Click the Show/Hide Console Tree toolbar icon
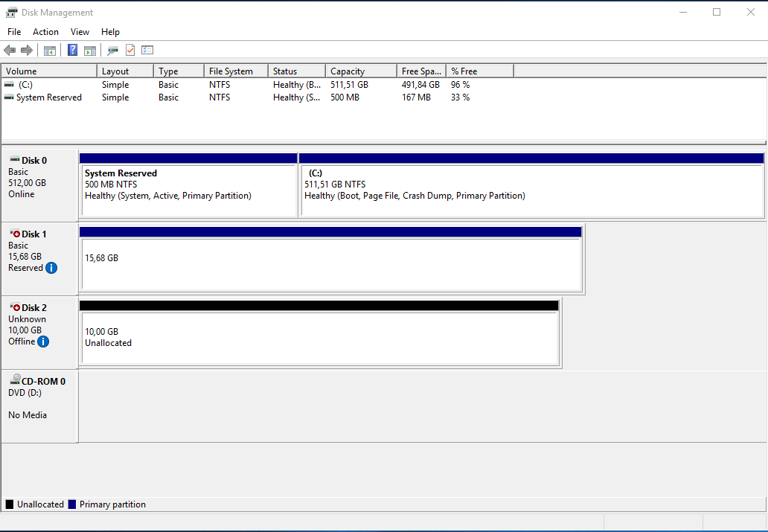This screenshot has width=768, height=532. (x=50, y=51)
